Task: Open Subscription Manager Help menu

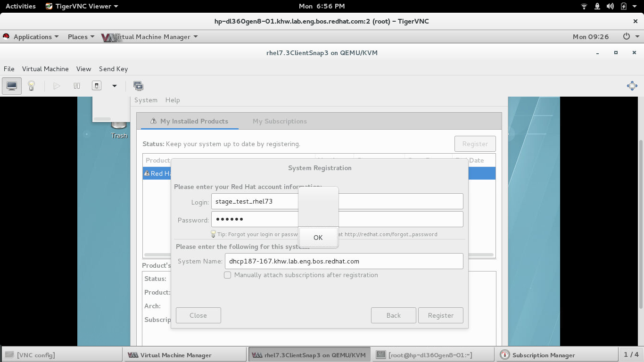Action: click(173, 100)
